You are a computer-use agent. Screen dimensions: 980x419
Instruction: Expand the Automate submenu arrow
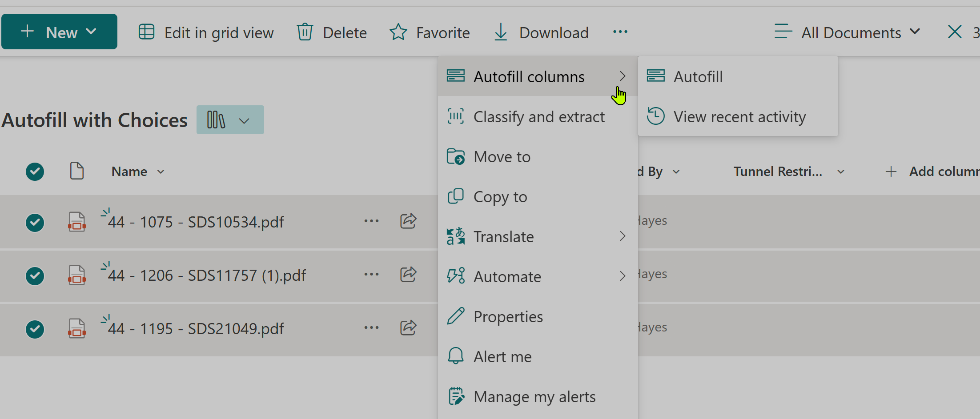pos(623,276)
